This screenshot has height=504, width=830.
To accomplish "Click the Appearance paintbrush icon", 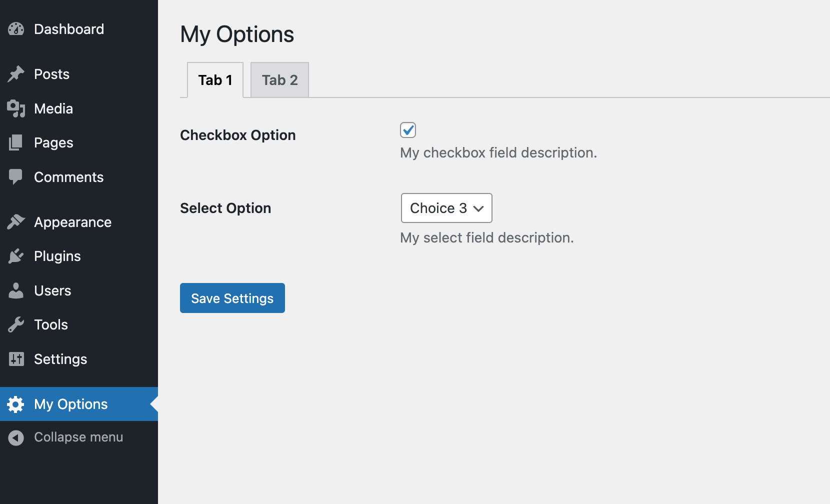I will pos(16,222).
